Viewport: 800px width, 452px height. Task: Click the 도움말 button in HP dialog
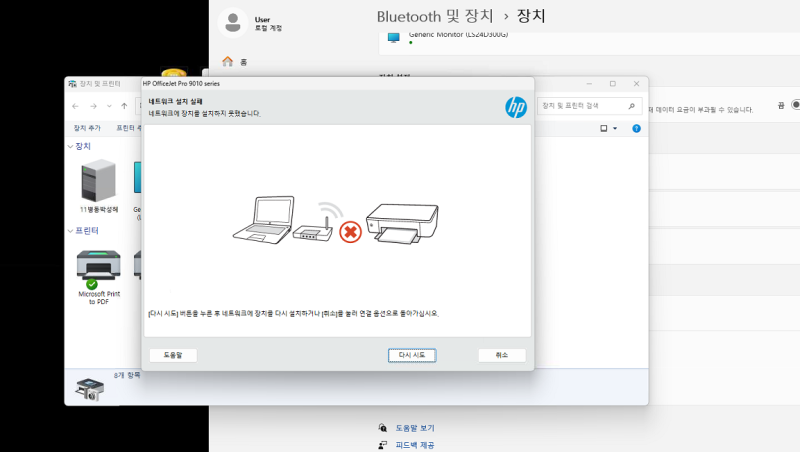[173, 355]
